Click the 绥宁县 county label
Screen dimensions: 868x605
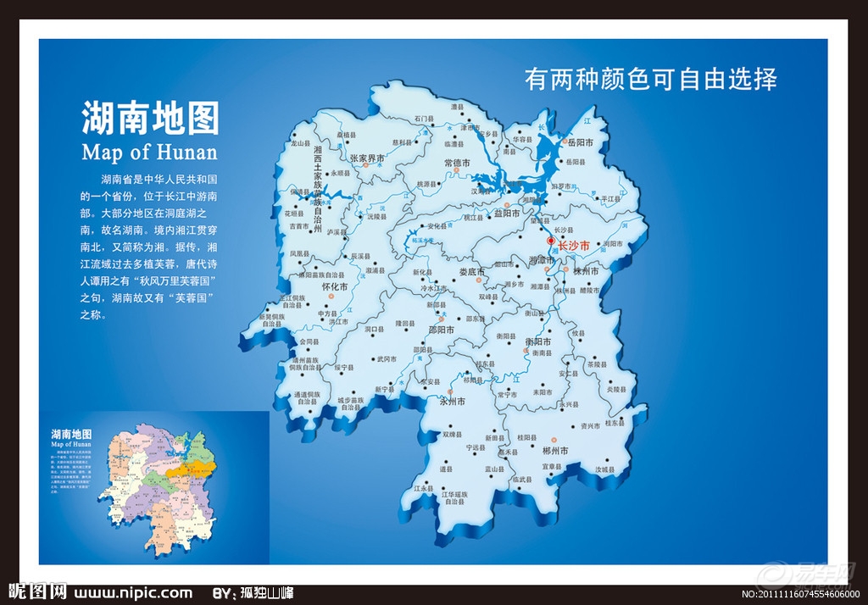pyautogui.click(x=344, y=368)
